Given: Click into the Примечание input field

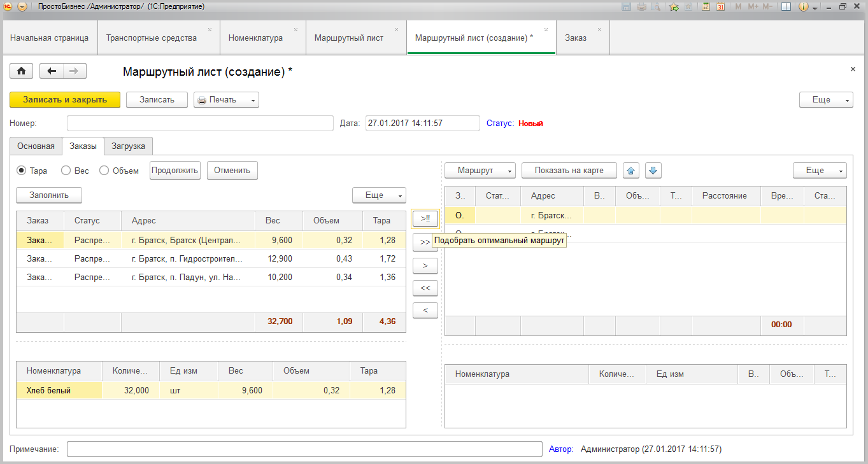Looking at the screenshot, I should tap(304, 449).
